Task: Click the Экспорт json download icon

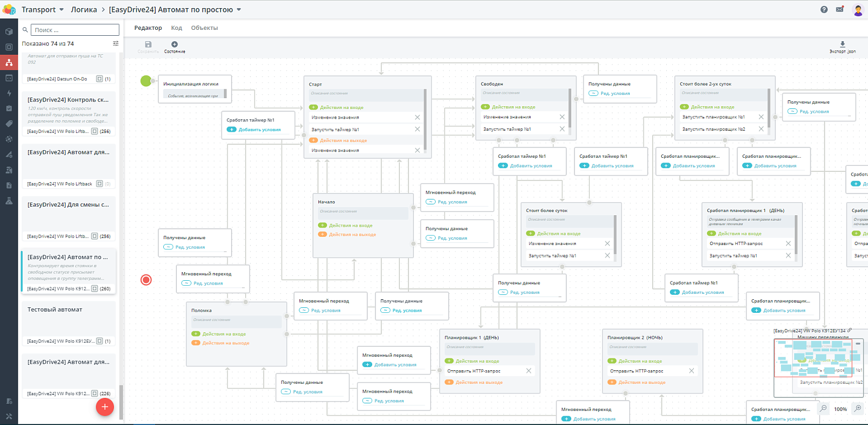Action: pyautogui.click(x=843, y=44)
